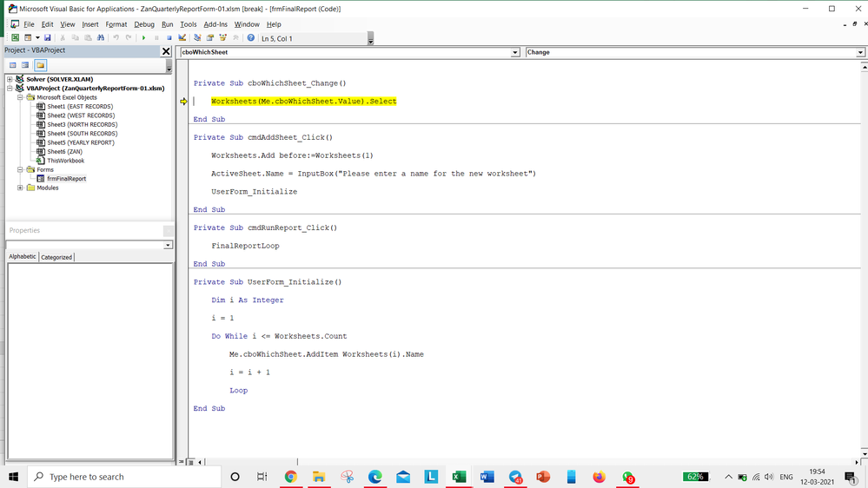Open the Properties Window toolbar icon
The image size is (868, 488).
tap(210, 37)
